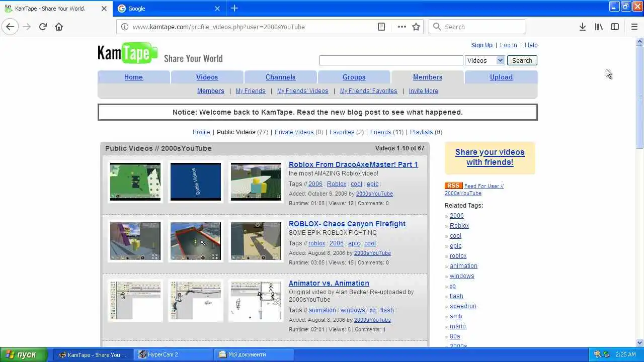Focus the KamTape search text field
The height and width of the screenshot is (362, 644).
coord(391,60)
